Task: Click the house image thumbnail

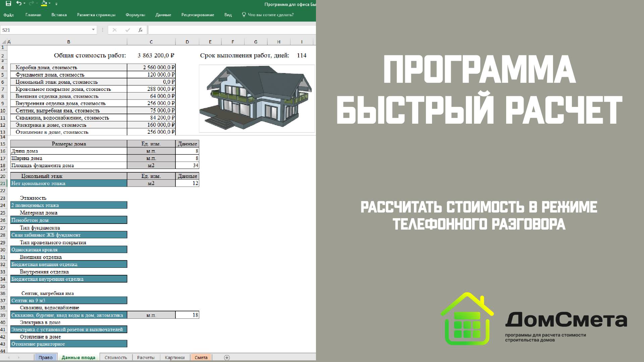Action: [x=257, y=99]
